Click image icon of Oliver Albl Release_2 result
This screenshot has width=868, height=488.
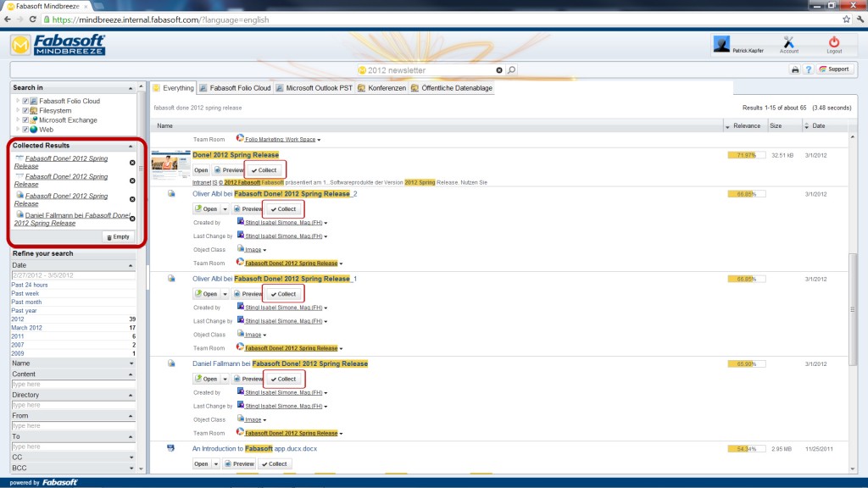point(171,194)
